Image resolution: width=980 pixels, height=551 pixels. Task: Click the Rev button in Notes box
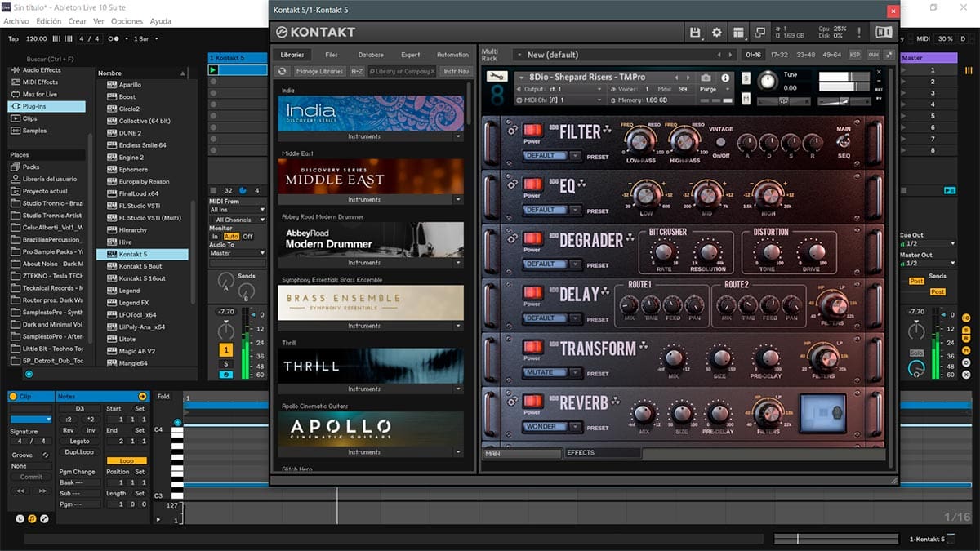coord(68,430)
